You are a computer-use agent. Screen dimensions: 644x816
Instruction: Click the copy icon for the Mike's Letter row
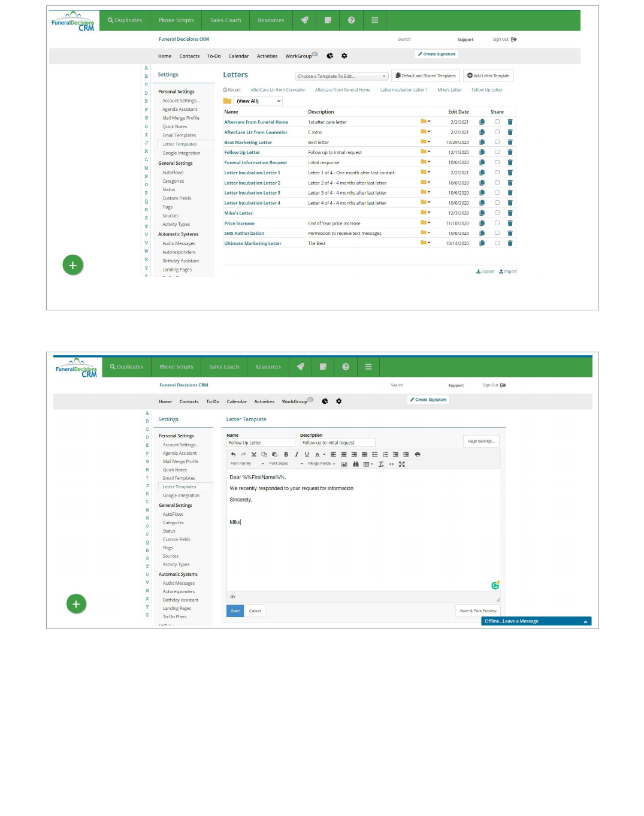click(482, 213)
